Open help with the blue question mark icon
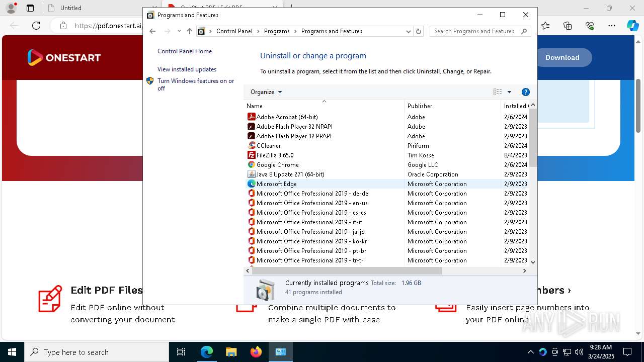Screen dimensions: 644x362 click(x=526, y=92)
